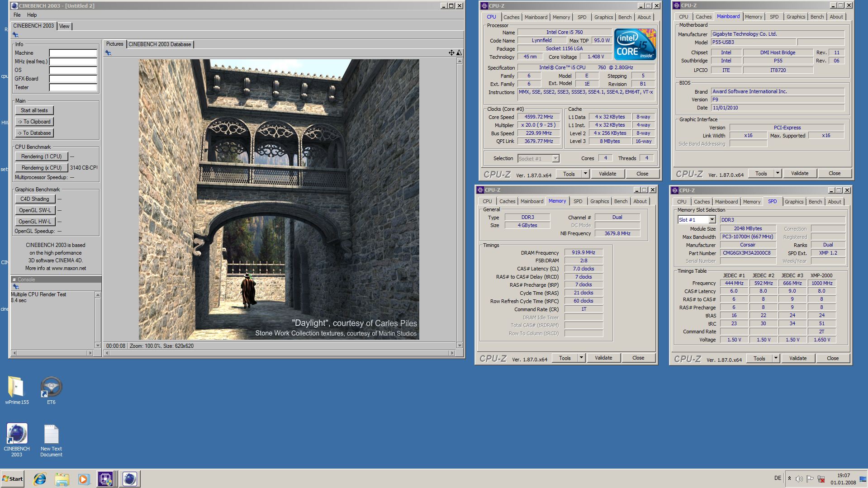
Task: Open the wPrime155 folder on desktop
Action: click(17, 390)
